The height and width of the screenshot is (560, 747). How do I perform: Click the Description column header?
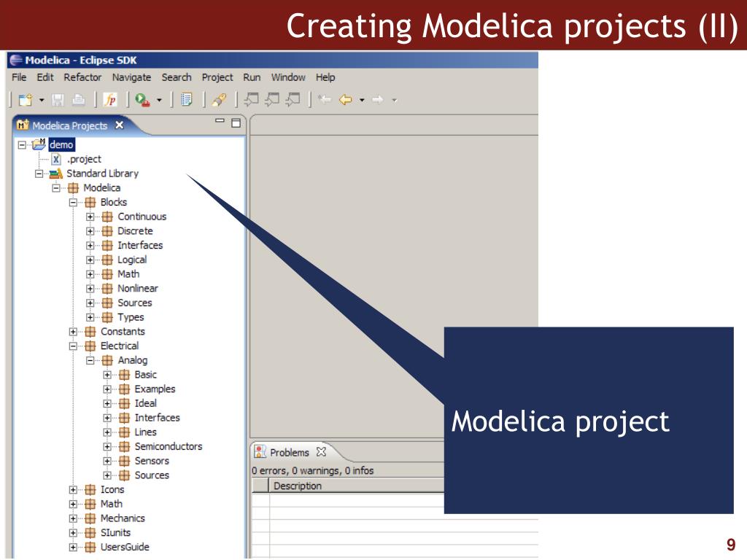(x=356, y=486)
